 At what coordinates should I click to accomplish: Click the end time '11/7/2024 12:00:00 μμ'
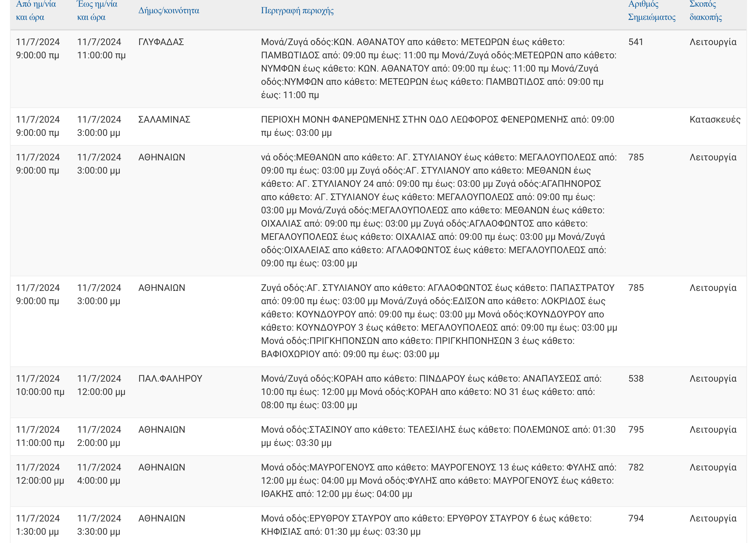click(101, 385)
